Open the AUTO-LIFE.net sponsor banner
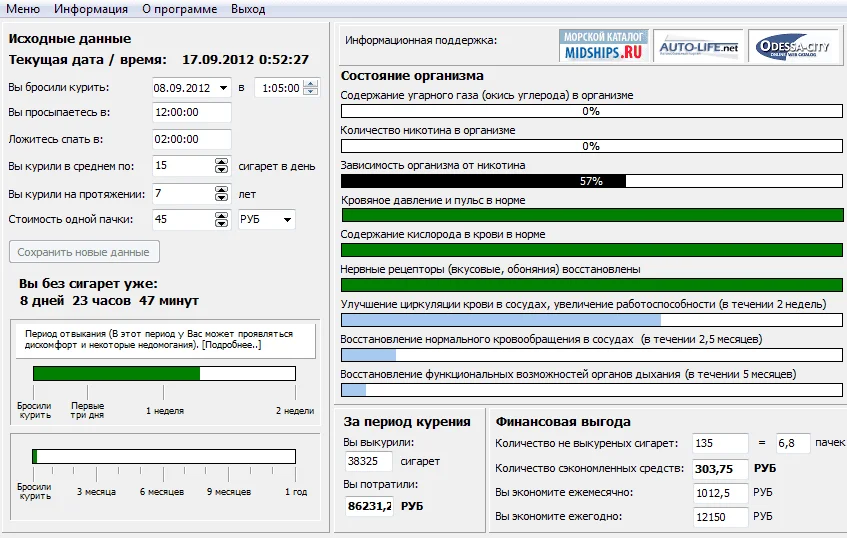 [698, 45]
